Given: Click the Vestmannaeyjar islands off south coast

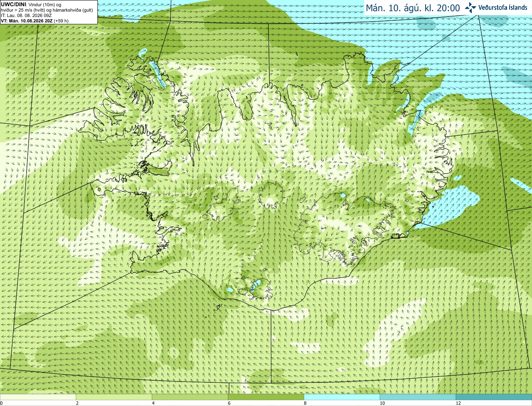Looking at the screenshot, I should tap(217, 308).
